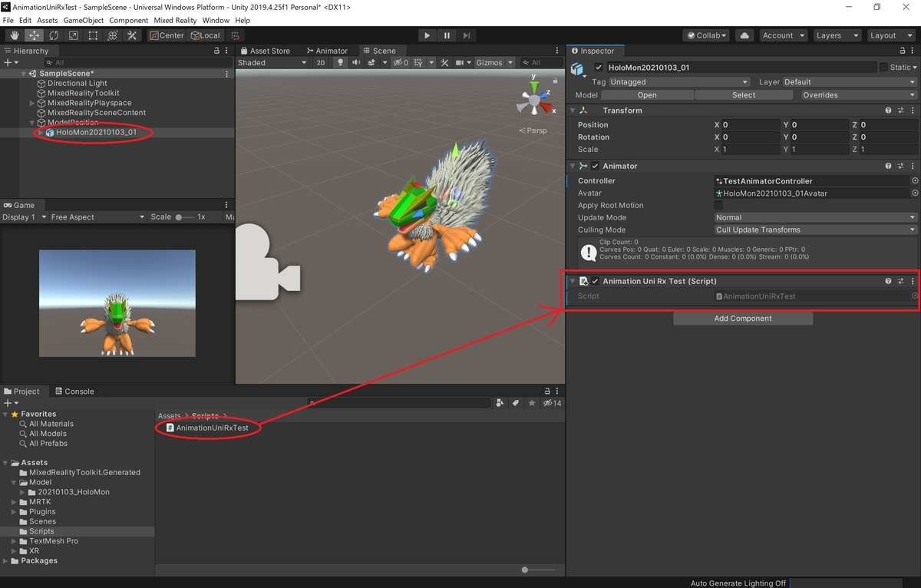The image size is (921, 588).
Task: Open the Collab button
Action: [x=707, y=35]
